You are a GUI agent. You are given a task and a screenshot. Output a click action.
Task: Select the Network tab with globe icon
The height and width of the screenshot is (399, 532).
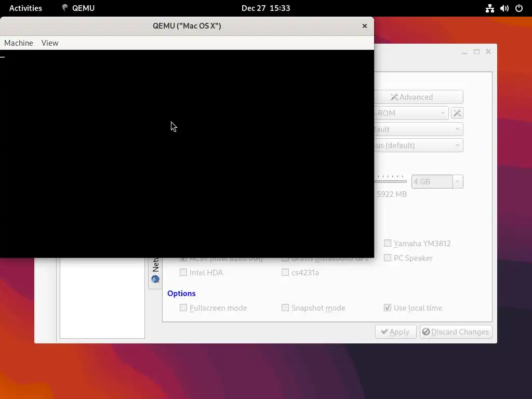point(155,273)
